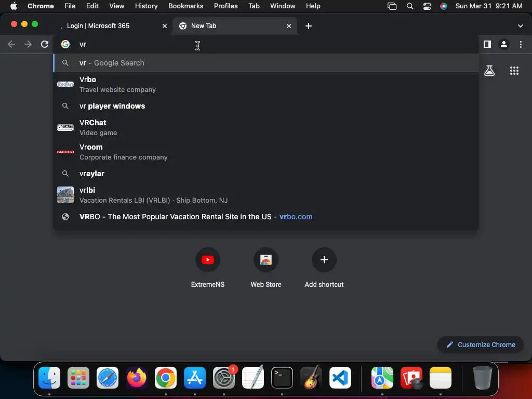Expand the tab search chevron

tap(521, 26)
